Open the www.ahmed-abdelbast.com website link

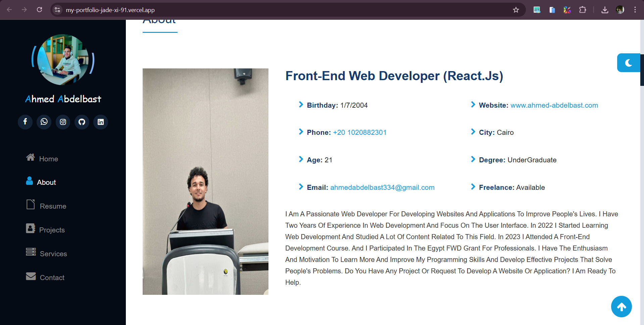pyautogui.click(x=554, y=105)
